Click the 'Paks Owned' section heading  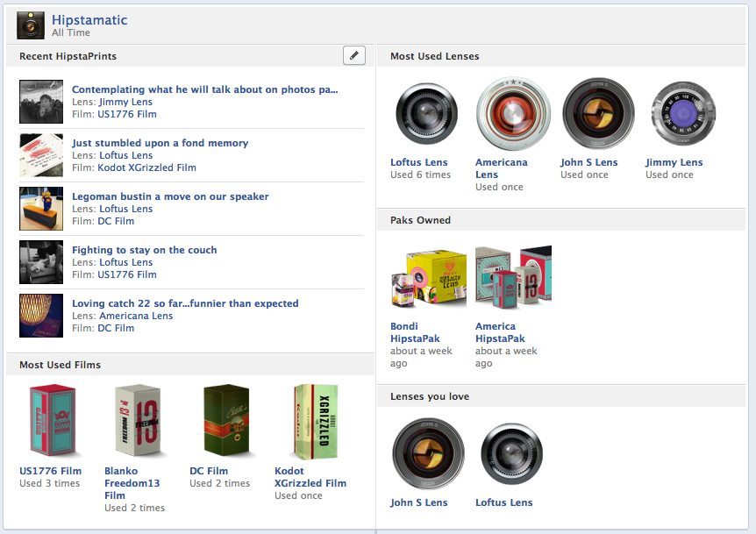[420, 220]
